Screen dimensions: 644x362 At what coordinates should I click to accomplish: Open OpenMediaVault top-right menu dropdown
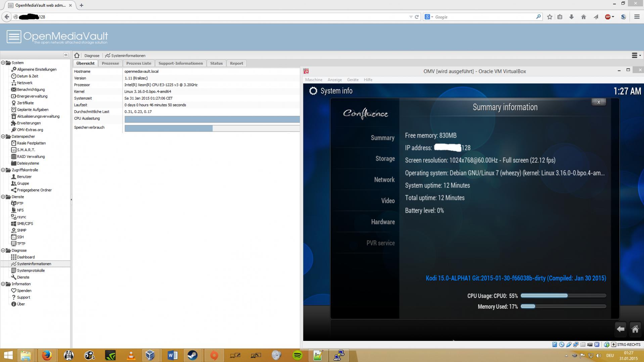click(x=636, y=55)
